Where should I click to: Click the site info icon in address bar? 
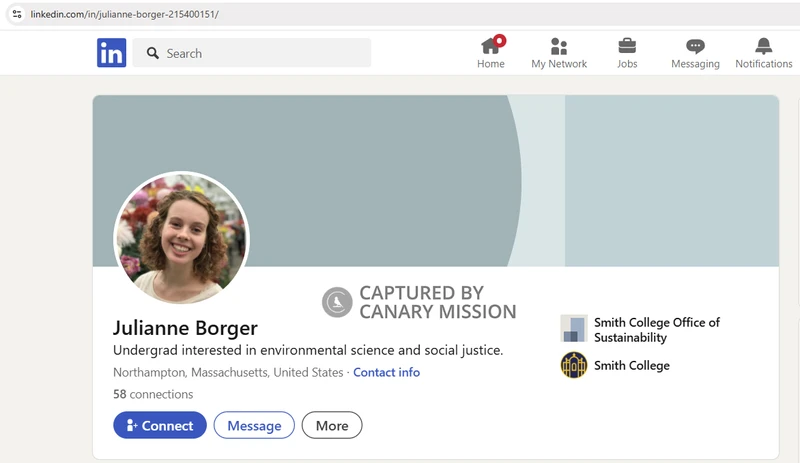coord(17,14)
